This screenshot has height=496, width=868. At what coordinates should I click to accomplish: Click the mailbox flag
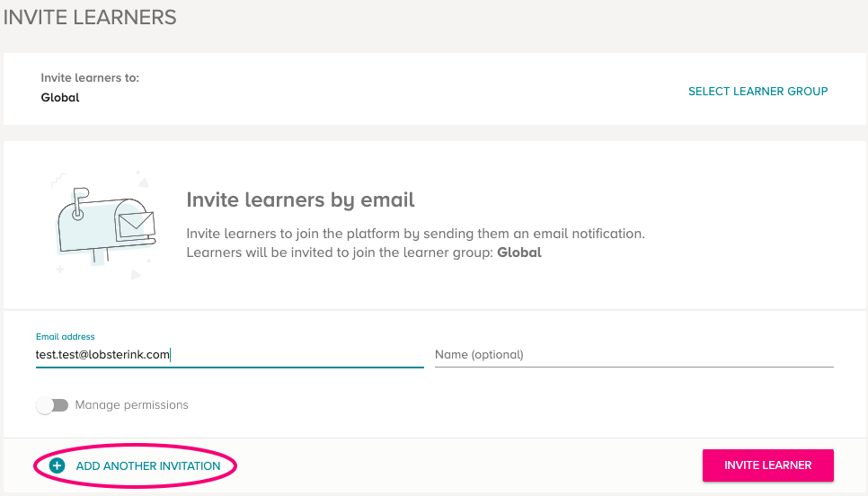[x=80, y=194]
